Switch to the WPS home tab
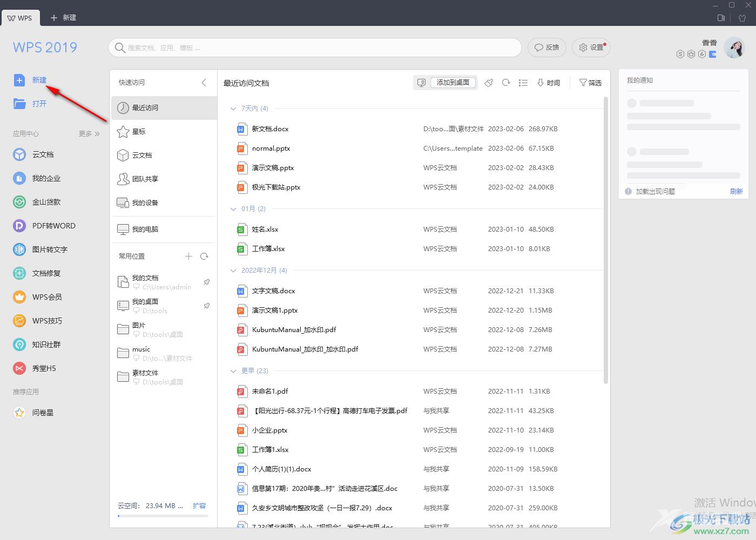This screenshot has width=756, height=540. click(x=20, y=18)
